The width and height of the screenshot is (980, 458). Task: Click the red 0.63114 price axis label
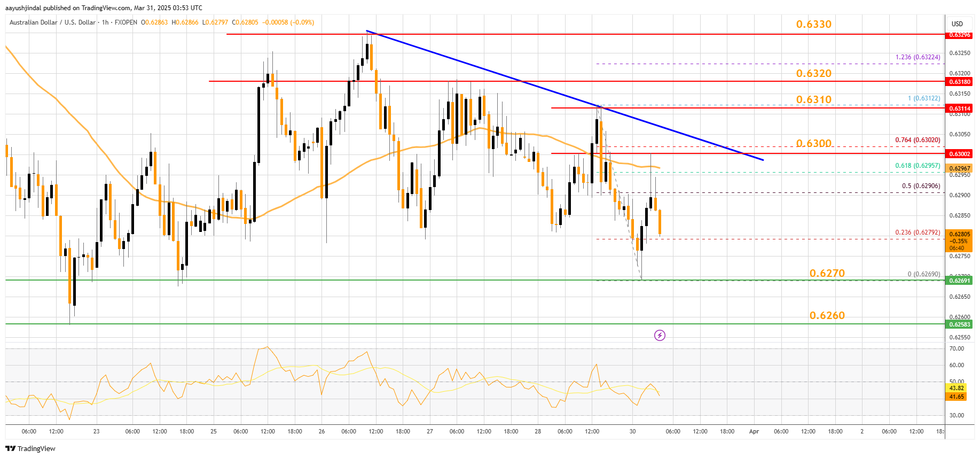click(959, 108)
